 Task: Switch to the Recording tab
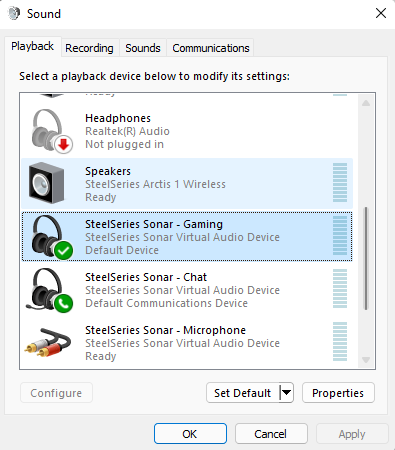[89, 48]
